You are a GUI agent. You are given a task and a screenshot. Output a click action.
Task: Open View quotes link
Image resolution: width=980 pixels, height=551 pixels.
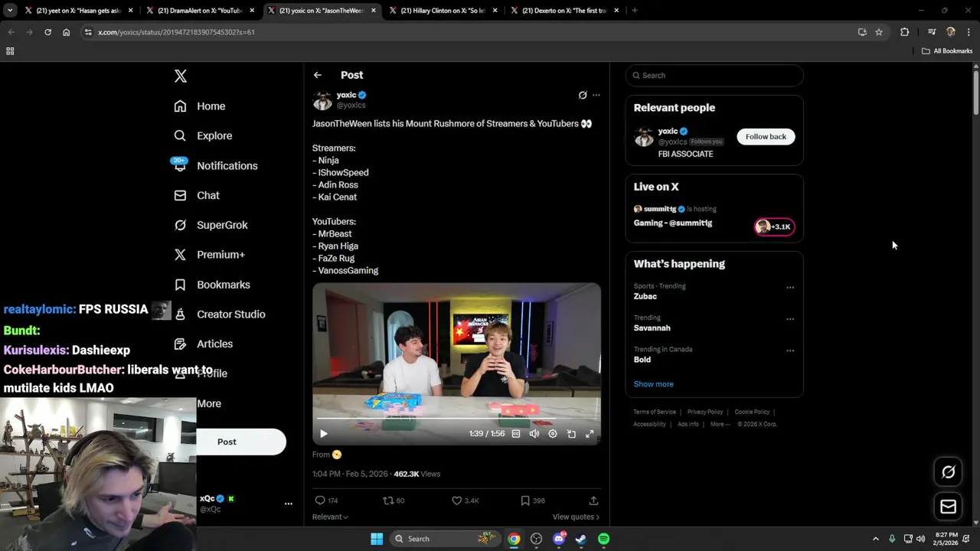point(576,517)
